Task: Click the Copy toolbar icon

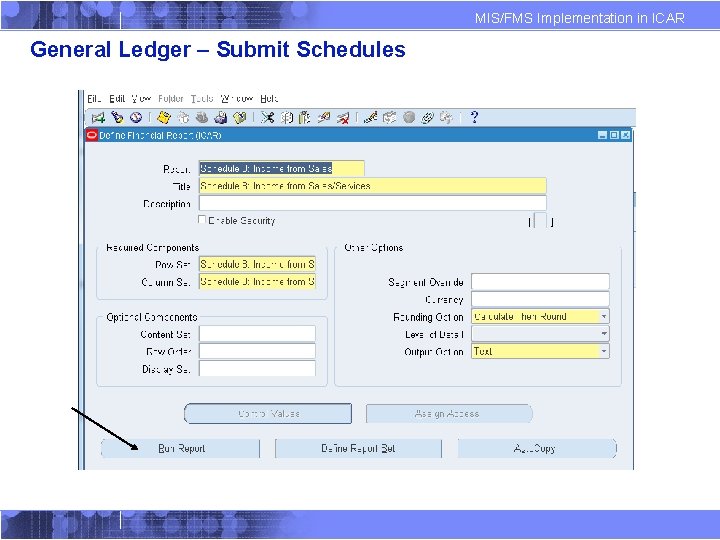Action: [x=287, y=118]
